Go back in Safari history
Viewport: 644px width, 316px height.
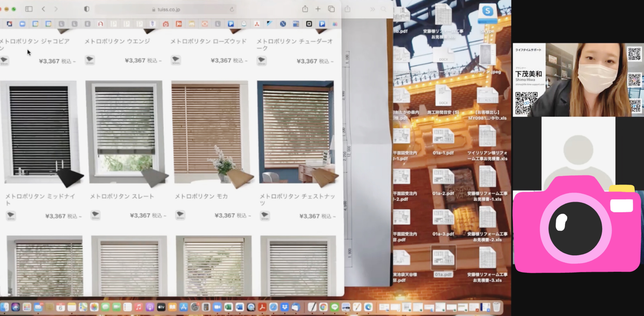44,9
